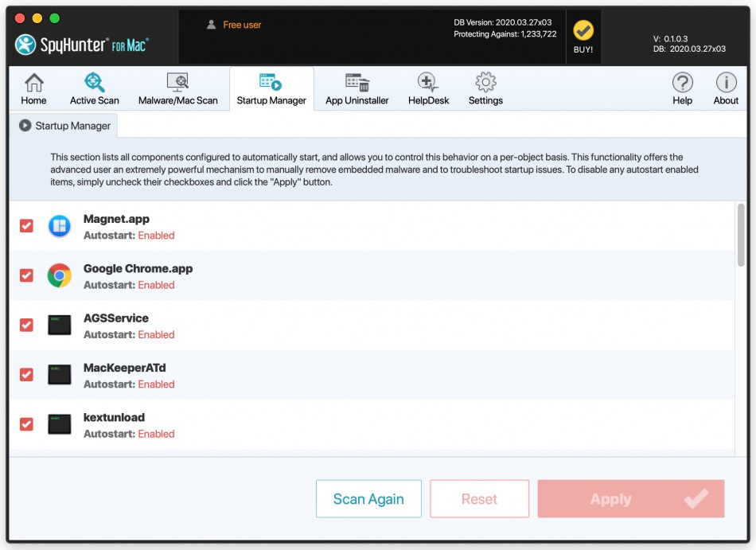Click the Google Chrome app icon
756x550 pixels.
(x=59, y=275)
